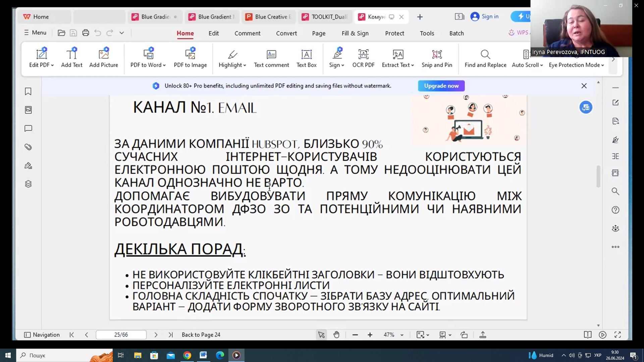Screen dimensions: 644x362
Task: Open the bookmarks panel in left sidebar
Action: coord(28,92)
